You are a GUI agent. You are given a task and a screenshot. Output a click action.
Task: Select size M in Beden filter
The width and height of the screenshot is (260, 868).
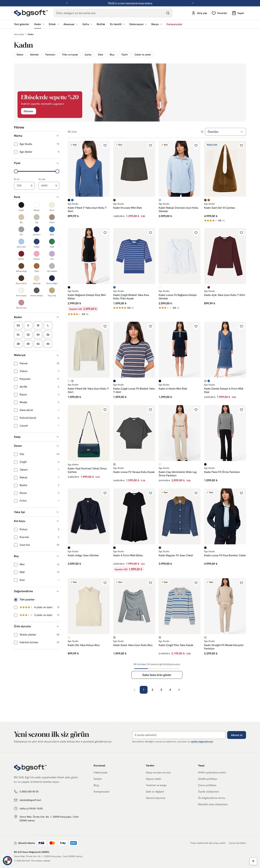coord(38,326)
